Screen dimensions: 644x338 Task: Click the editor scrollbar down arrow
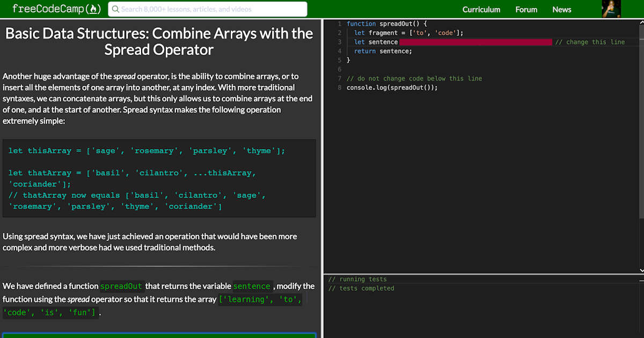(x=641, y=270)
